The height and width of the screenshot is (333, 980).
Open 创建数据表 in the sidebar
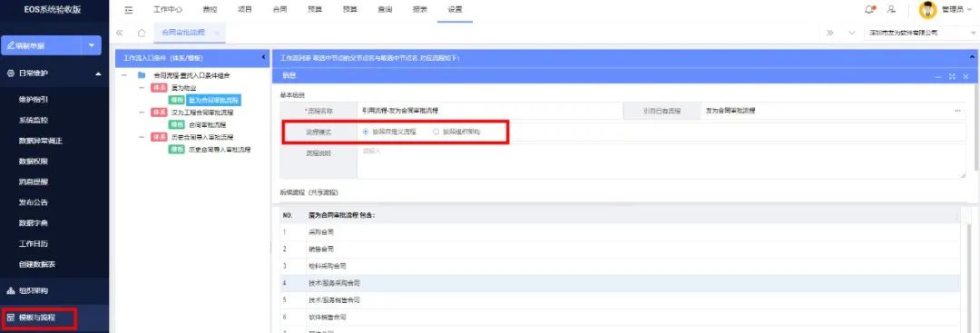pos(37,264)
